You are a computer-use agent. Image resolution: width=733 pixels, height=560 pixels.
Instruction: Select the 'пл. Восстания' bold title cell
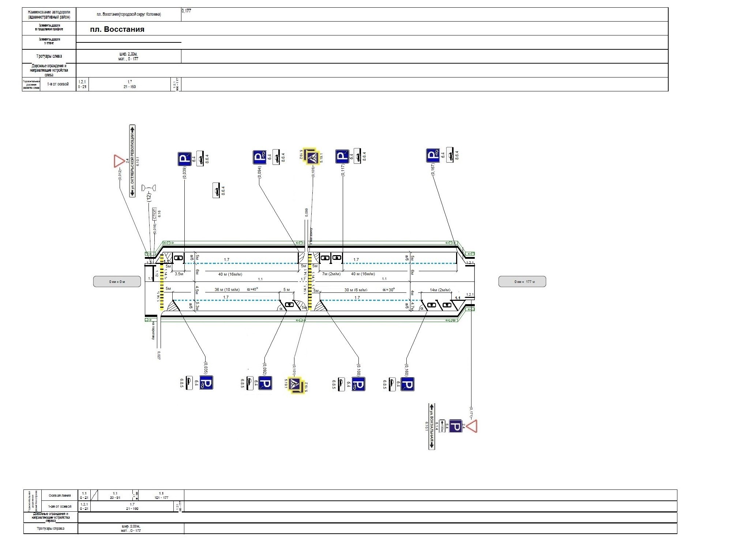click(x=117, y=29)
